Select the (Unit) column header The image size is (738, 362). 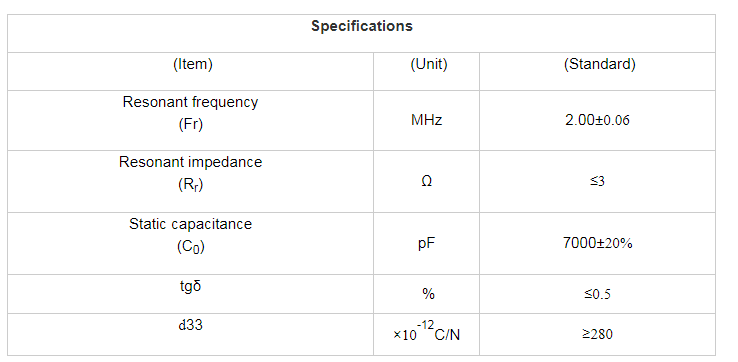click(428, 64)
